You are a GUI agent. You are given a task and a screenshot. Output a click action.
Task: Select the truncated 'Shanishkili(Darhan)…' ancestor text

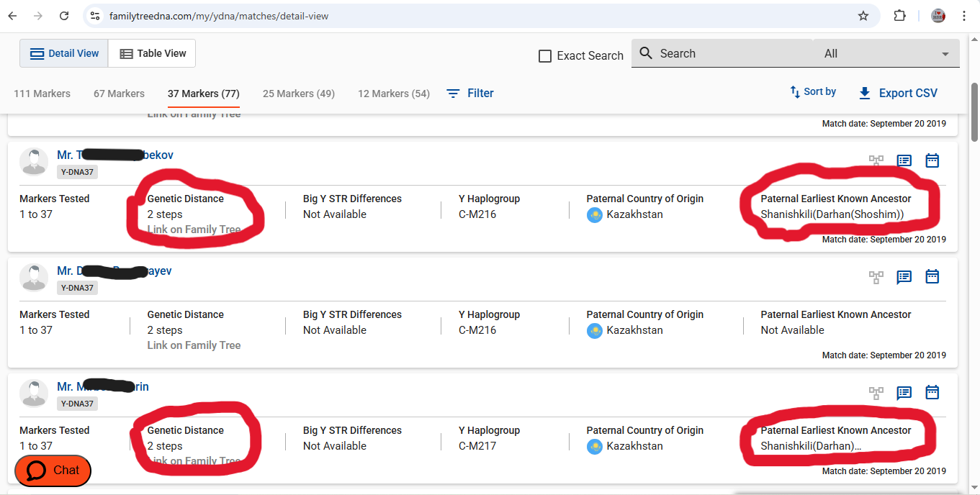tap(811, 446)
